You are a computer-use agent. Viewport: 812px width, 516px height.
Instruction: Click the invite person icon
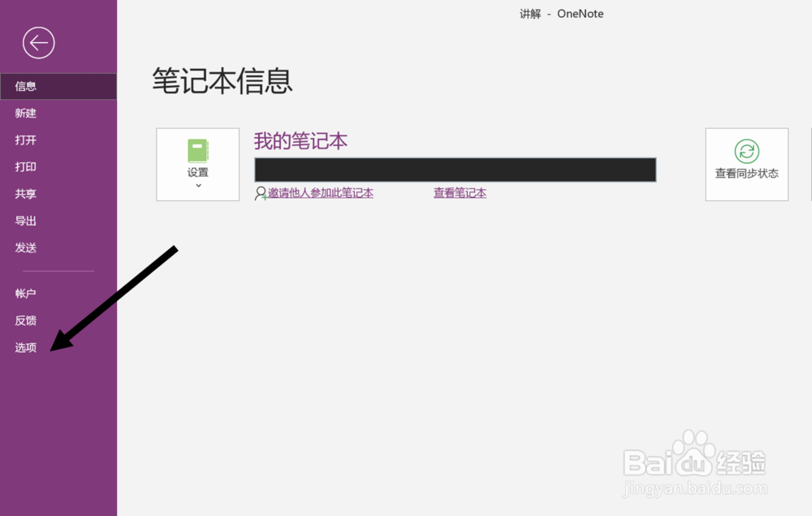tap(261, 193)
